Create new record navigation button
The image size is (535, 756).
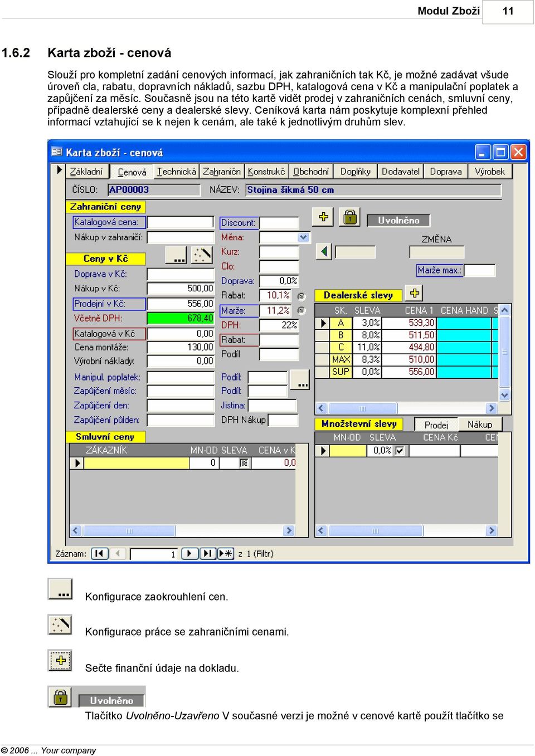tap(226, 554)
